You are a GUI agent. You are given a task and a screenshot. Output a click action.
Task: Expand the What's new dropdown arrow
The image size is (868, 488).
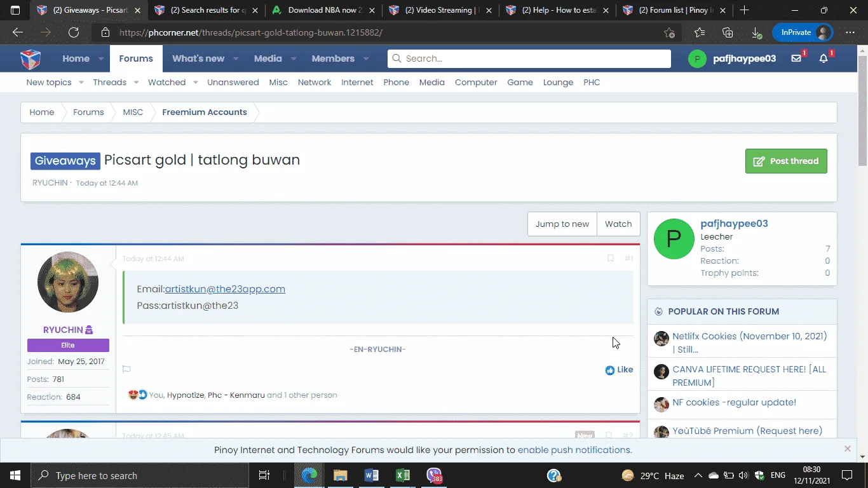(x=236, y=58)
